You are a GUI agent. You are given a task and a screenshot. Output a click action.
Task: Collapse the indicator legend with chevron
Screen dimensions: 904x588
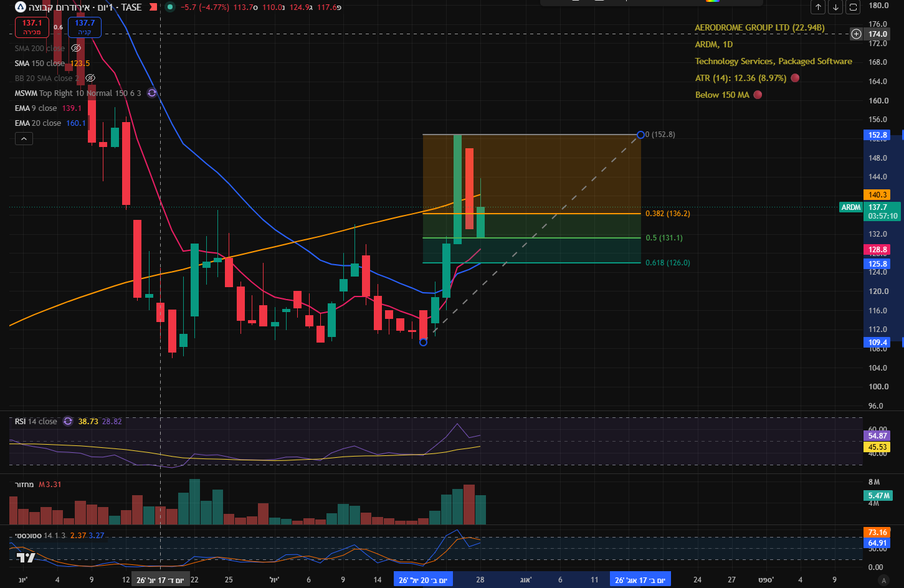(x=24, y=138)
